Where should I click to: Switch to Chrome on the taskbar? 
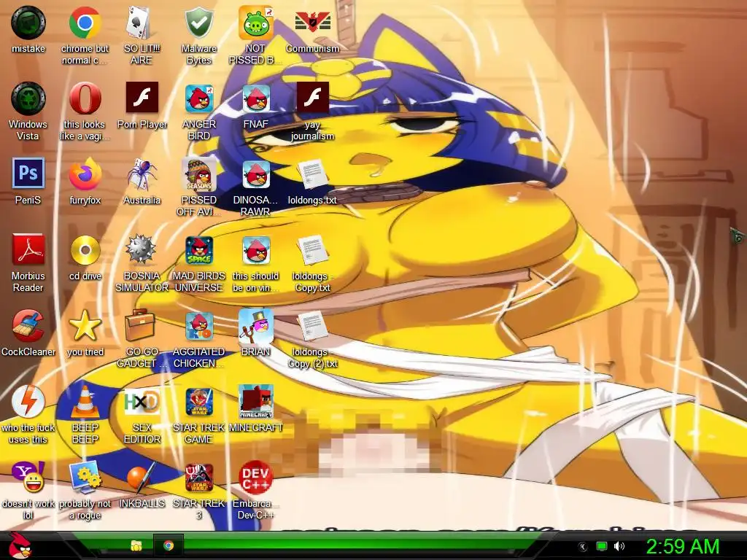click(169, 545)
